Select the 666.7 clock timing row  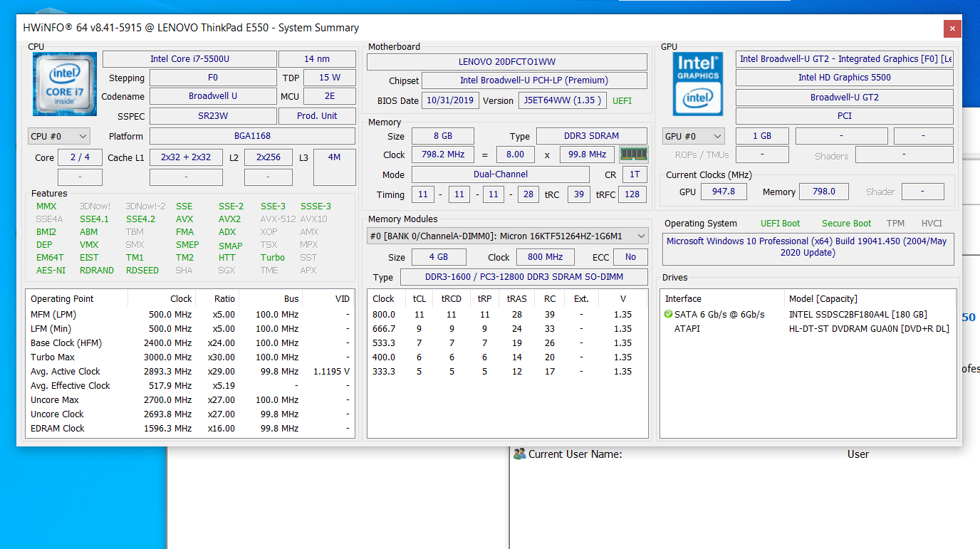click(x=507, y=328)
